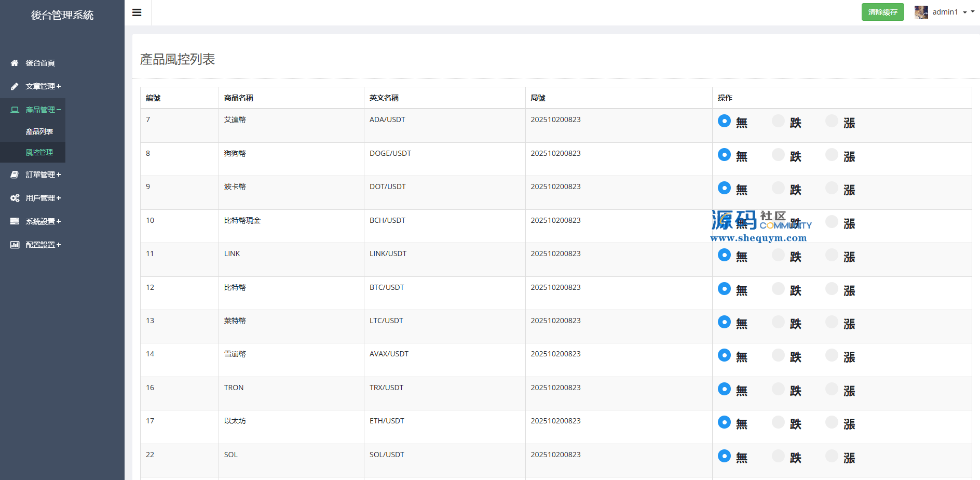Click the hamburger menu toggle icon
980x480 pixels.
tap(137, 12)
